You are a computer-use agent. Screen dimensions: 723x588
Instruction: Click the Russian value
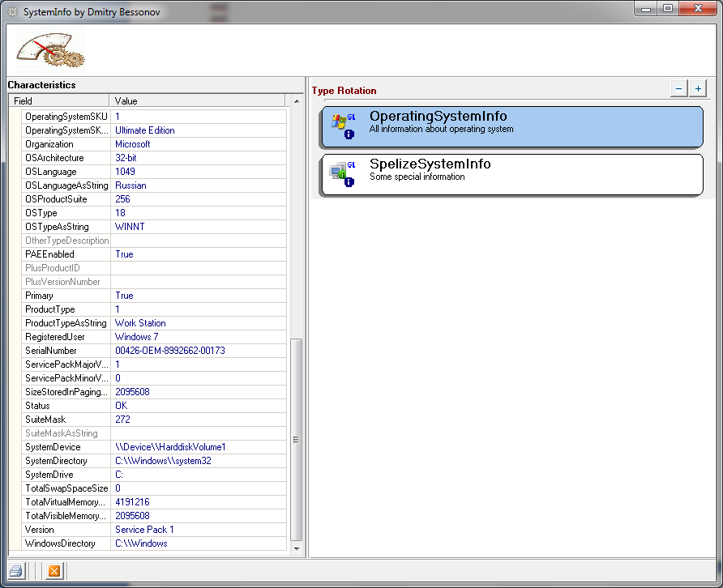pos(130,185)
